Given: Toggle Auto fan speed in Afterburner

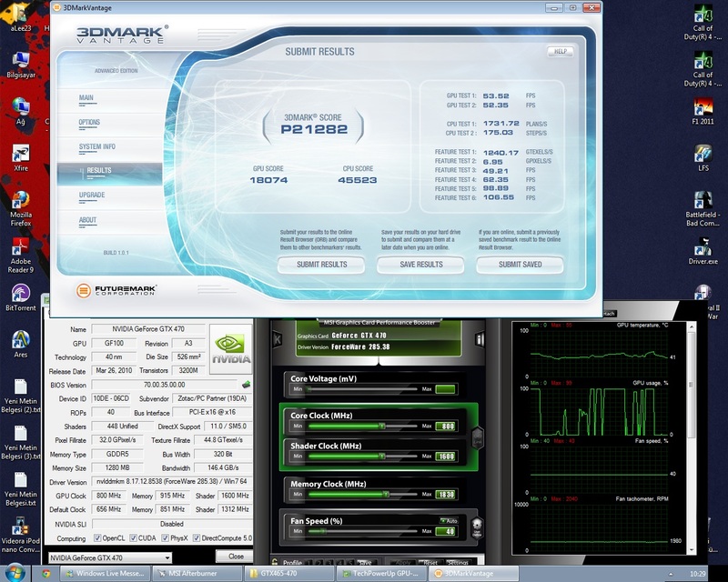Looking at the screenshot, I should tap(449, 521).
